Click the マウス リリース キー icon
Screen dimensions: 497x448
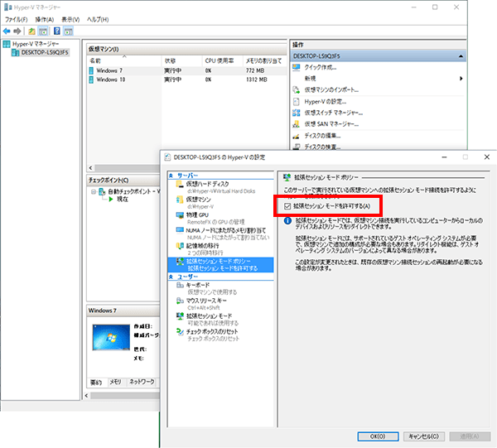click(180, 301)
